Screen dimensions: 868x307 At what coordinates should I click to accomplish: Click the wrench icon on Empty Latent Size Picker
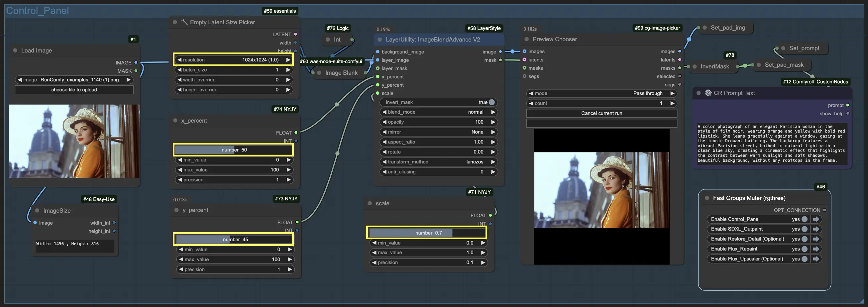pyautogui.click(x=184, y=22)
